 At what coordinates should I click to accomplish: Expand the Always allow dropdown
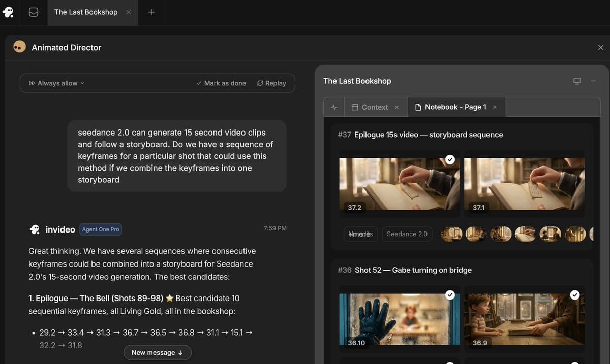(x=56, y=83)
